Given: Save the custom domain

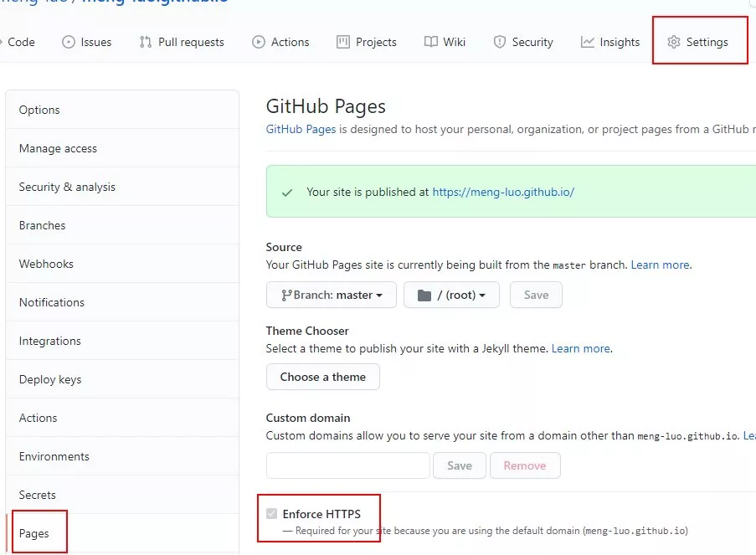Looking at the screenshot, I should (x=460, y=465).
